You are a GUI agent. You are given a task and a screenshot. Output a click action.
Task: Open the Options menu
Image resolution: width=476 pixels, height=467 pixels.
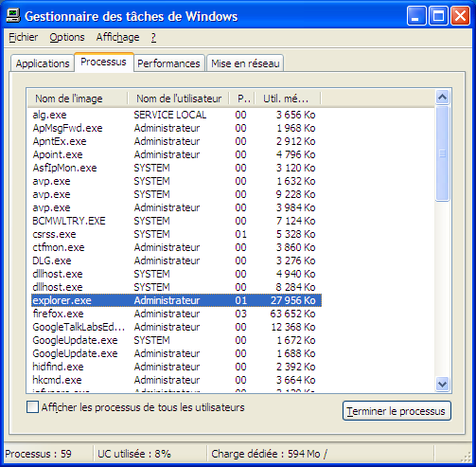click(x=67, y=37)
